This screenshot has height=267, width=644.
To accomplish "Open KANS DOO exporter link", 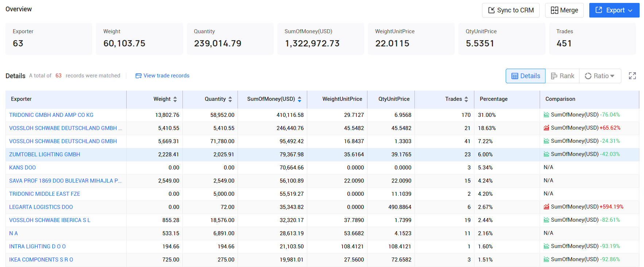I will point(22,168).
